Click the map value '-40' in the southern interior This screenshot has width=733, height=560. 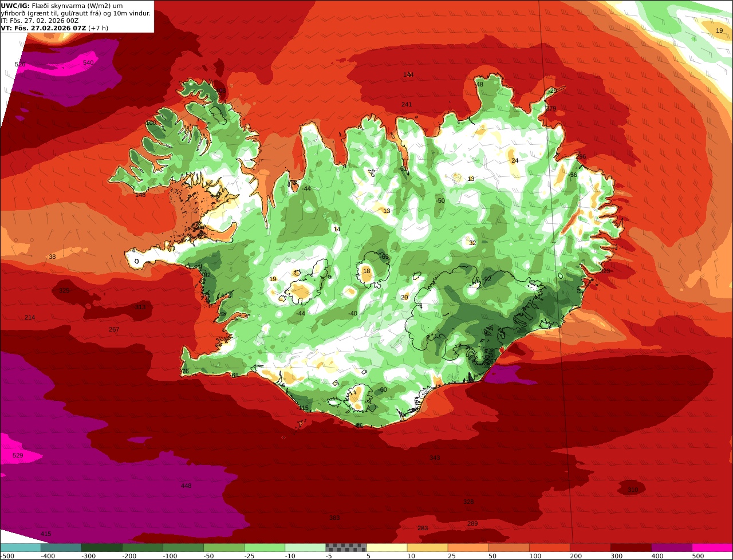coord(353,314)
